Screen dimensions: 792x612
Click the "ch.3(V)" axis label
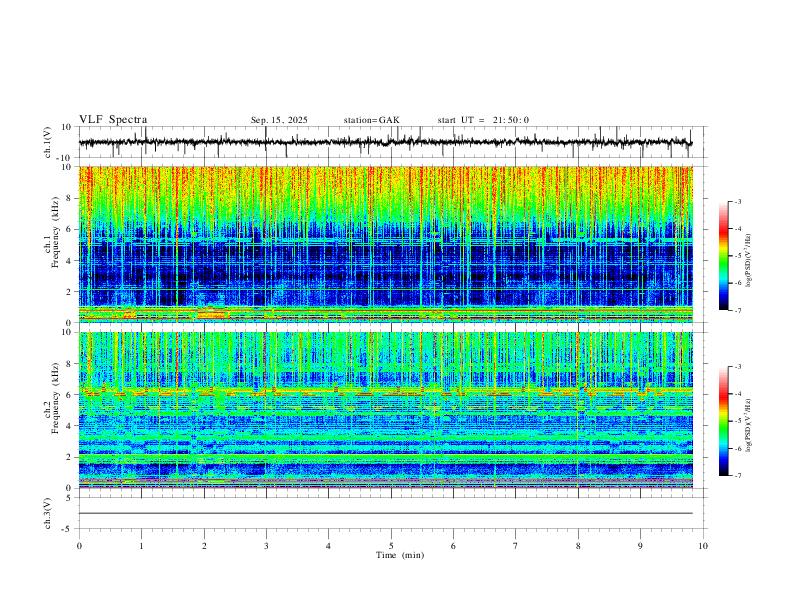[x=48, y=513]
